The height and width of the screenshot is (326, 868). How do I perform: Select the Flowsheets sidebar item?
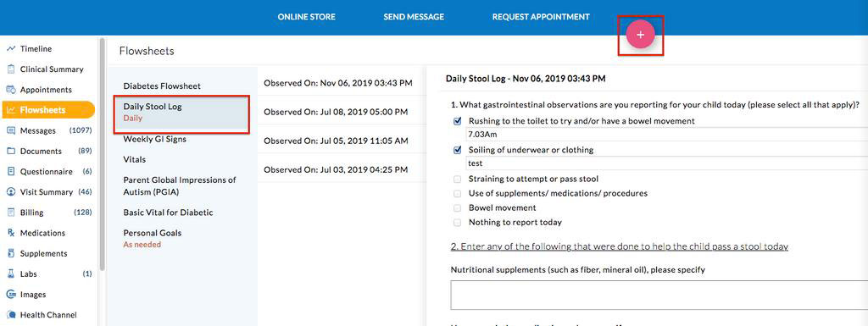click(48, 110)
